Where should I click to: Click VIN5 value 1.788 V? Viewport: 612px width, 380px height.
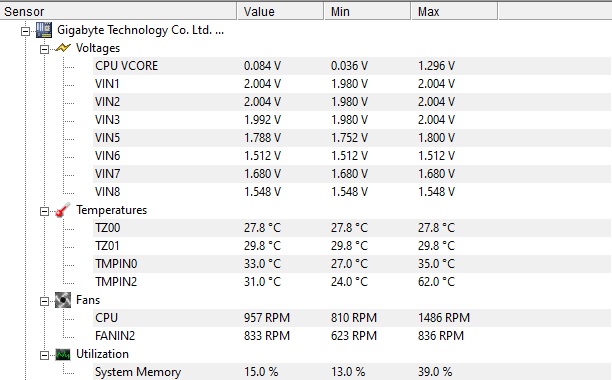click(x=262, y=138)
